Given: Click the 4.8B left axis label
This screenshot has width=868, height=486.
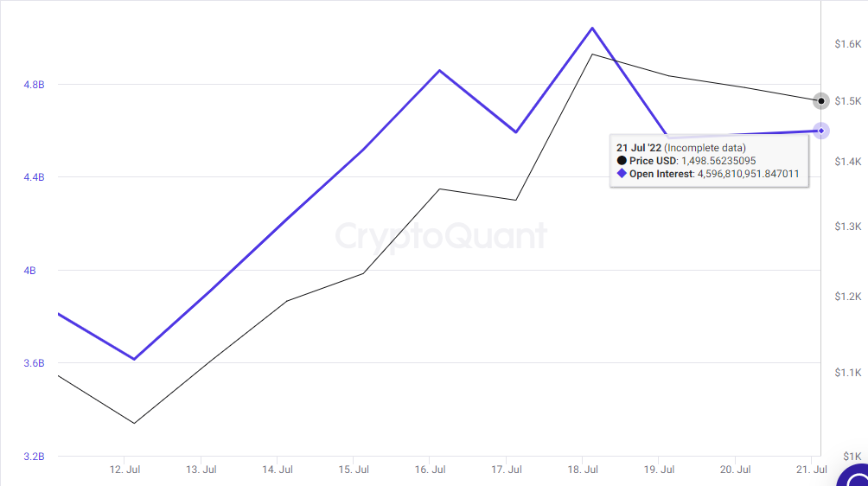Looking at the screenshot, I should click(x=34, y=85).
